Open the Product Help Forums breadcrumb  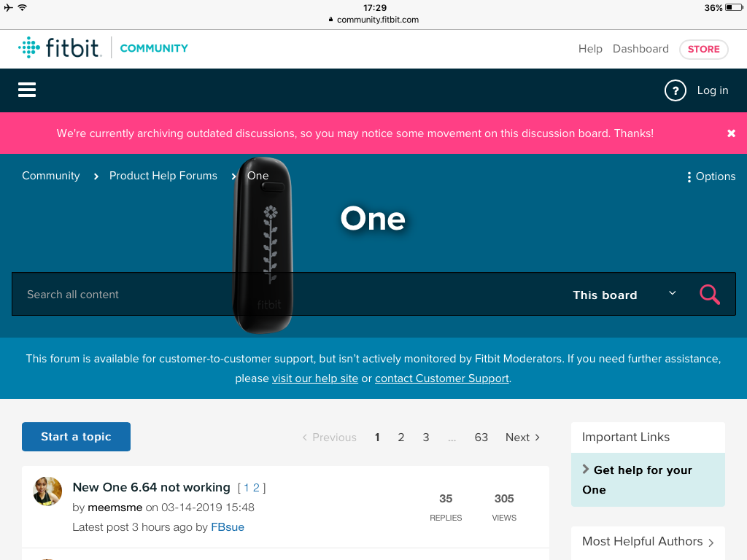point(163,176)
